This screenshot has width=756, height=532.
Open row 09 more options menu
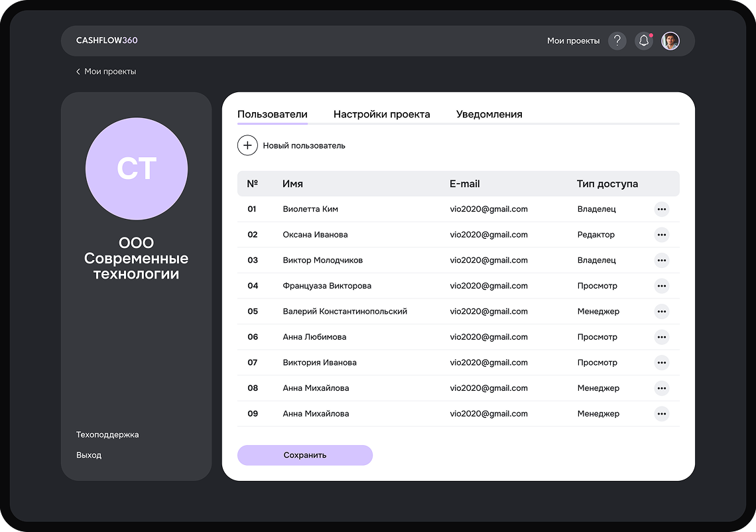(661, 414)
